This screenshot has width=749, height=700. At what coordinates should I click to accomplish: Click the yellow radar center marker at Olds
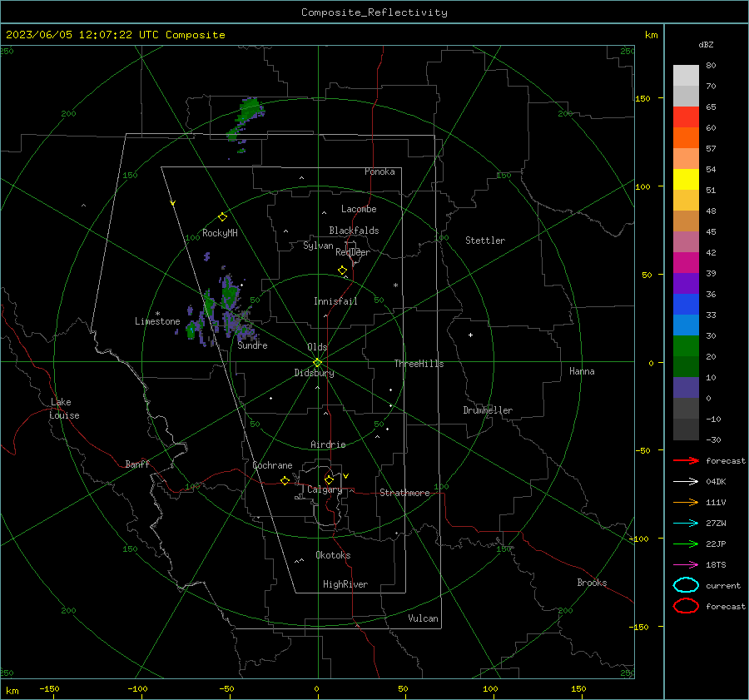point(317,363)
